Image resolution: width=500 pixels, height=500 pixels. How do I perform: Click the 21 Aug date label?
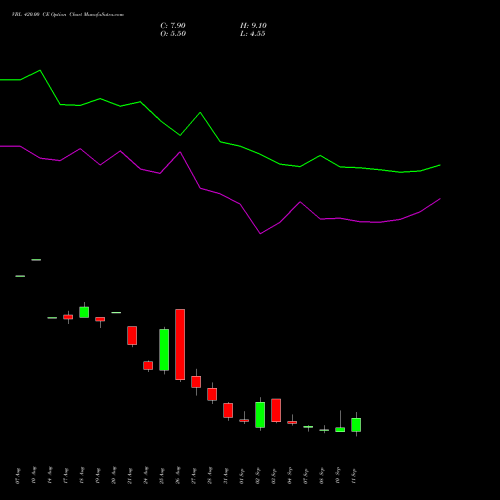(130, 476)
